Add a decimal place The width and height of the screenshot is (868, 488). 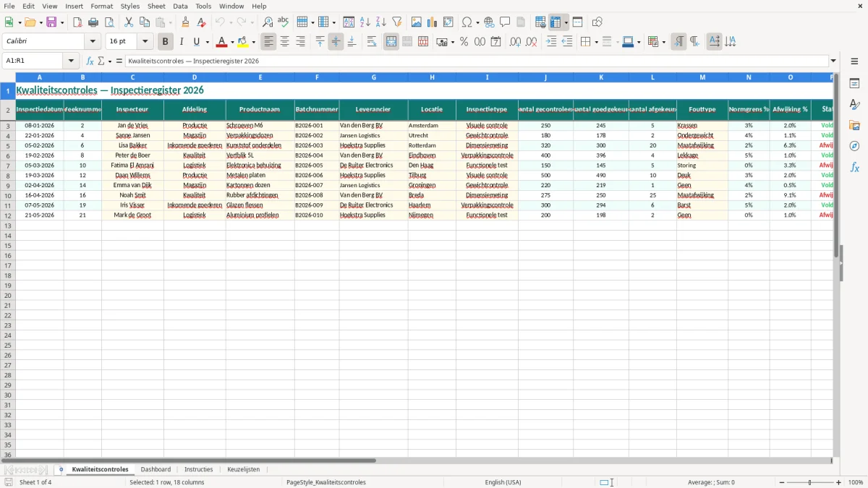pyautogui.click(x=515, y=42)
